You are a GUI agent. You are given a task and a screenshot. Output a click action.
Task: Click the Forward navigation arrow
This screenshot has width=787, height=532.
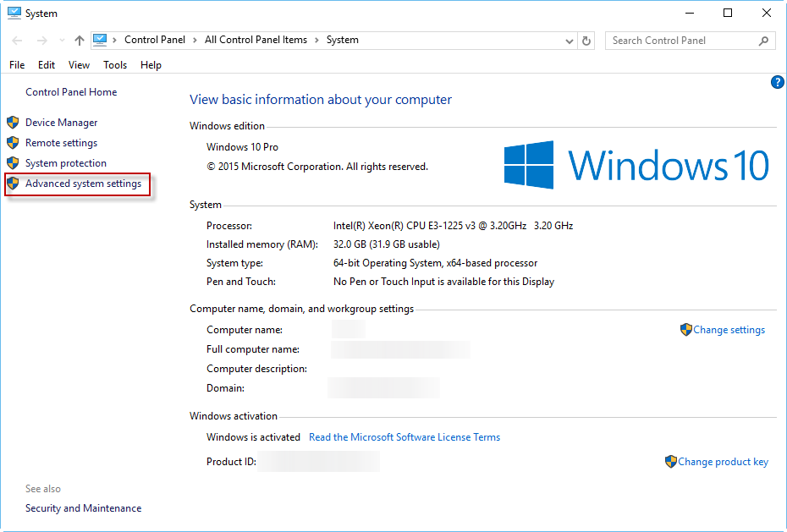41,40
